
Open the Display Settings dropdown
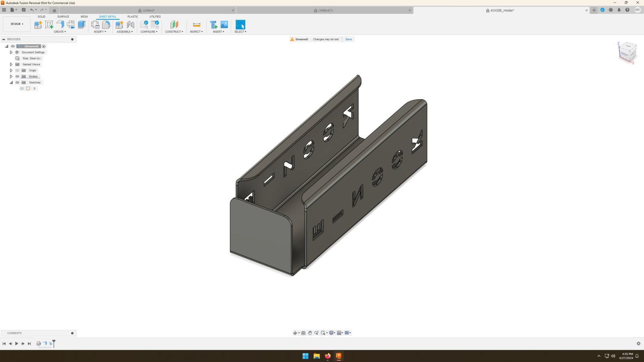click(x=332, y=333)
